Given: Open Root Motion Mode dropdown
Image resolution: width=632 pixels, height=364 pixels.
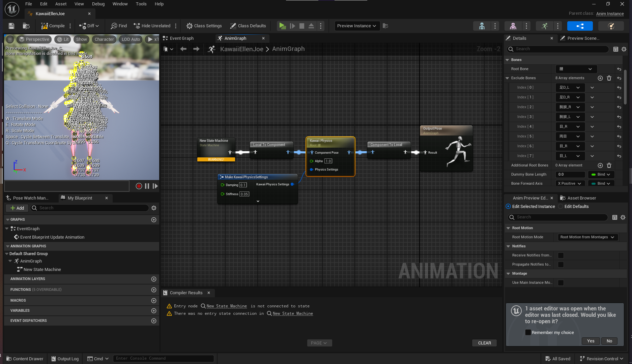Looking at the screenshot, I should [588, 237].
